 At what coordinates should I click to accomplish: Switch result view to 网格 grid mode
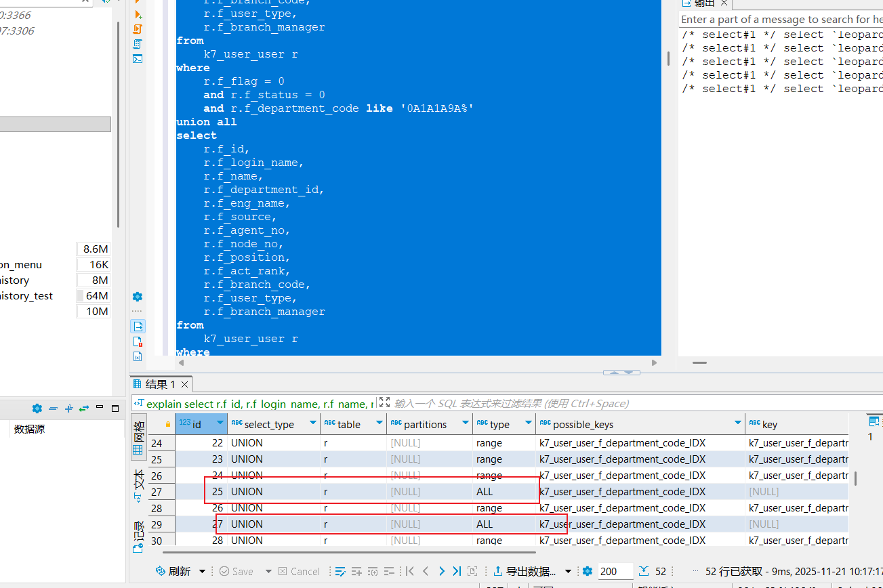138,438
